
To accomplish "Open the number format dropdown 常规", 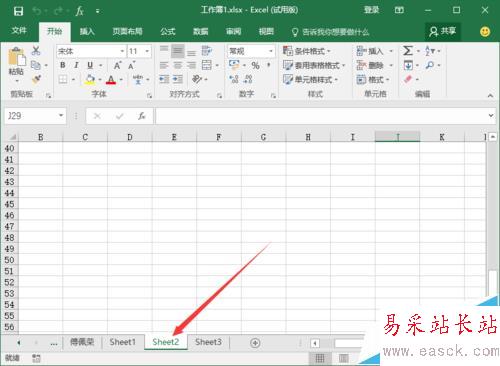I will tap(271, 51).
